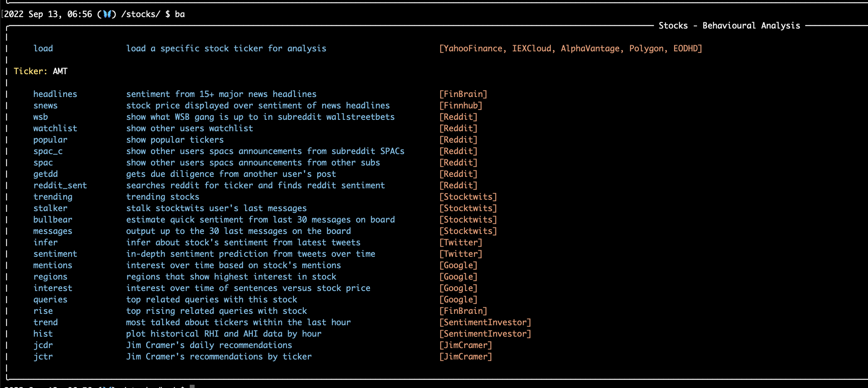Click 'Jim Cramer's daily recommendations' text

point(209,345)
